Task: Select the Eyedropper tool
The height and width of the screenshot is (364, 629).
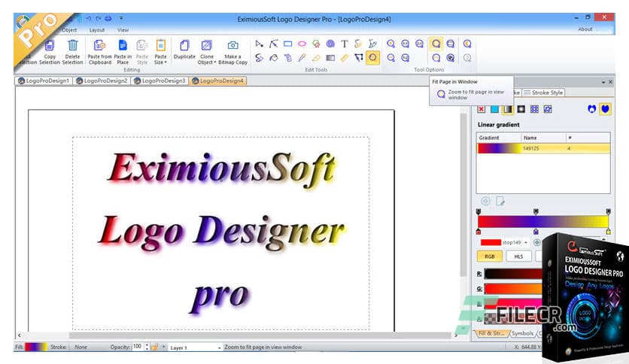Action: (x=302, y=58)
